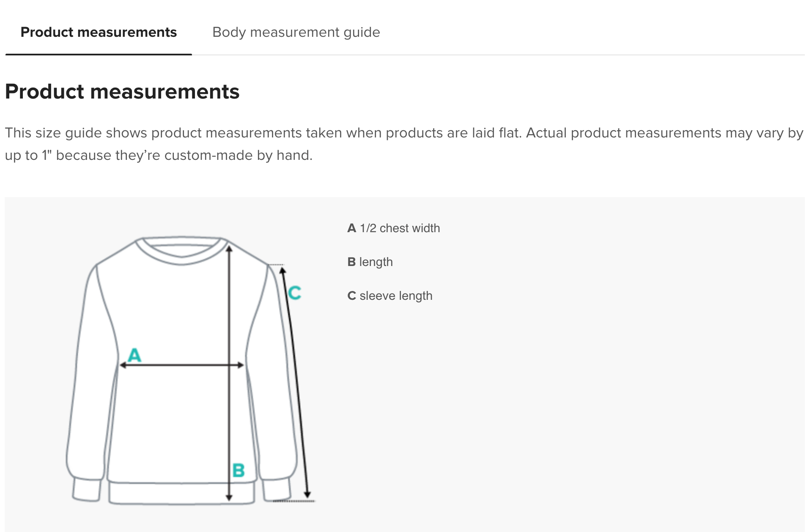Click the teal letter A marker on sweatshirt
Viewport: 812px width, 532px height.
[x=134, y=355]
